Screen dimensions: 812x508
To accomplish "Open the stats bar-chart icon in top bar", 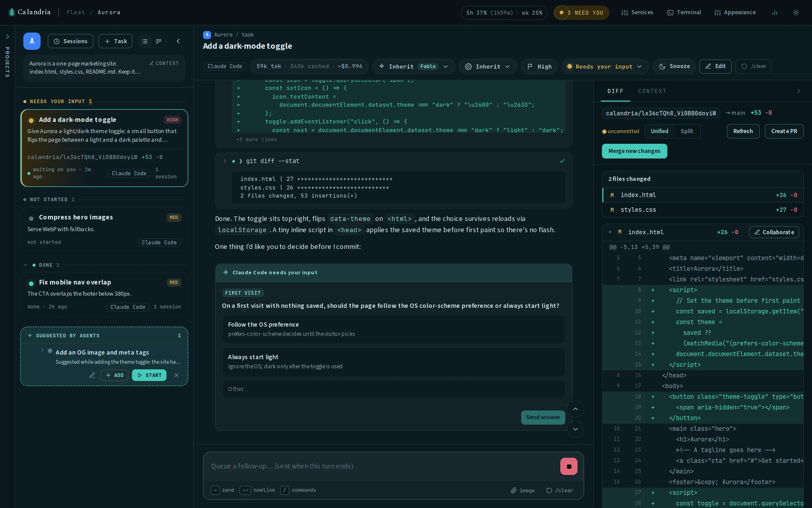I will (774, 12).
